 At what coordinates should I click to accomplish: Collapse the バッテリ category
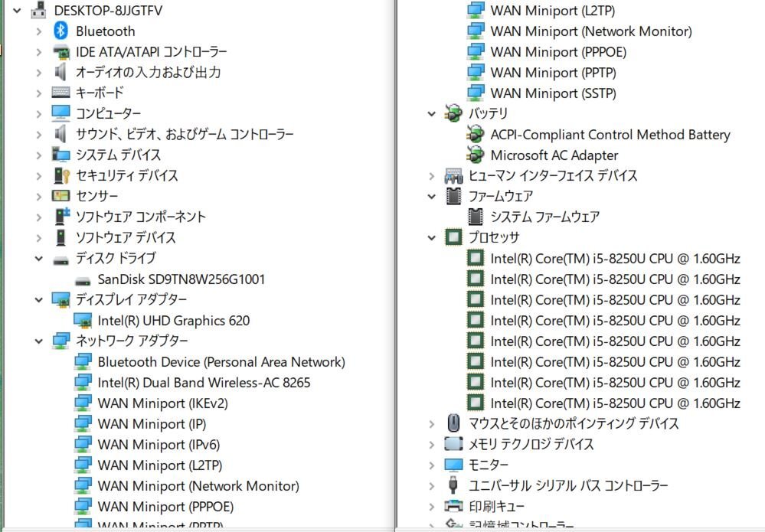[431, 113]
